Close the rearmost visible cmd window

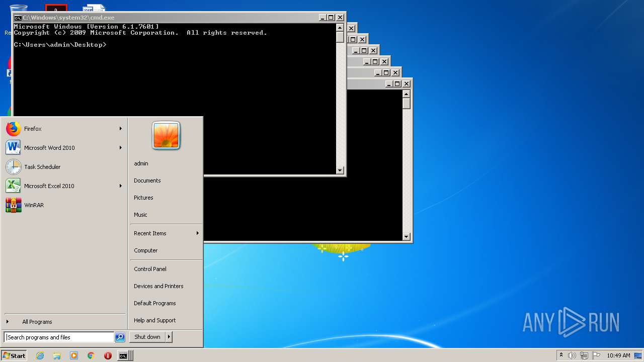[407, 84]
